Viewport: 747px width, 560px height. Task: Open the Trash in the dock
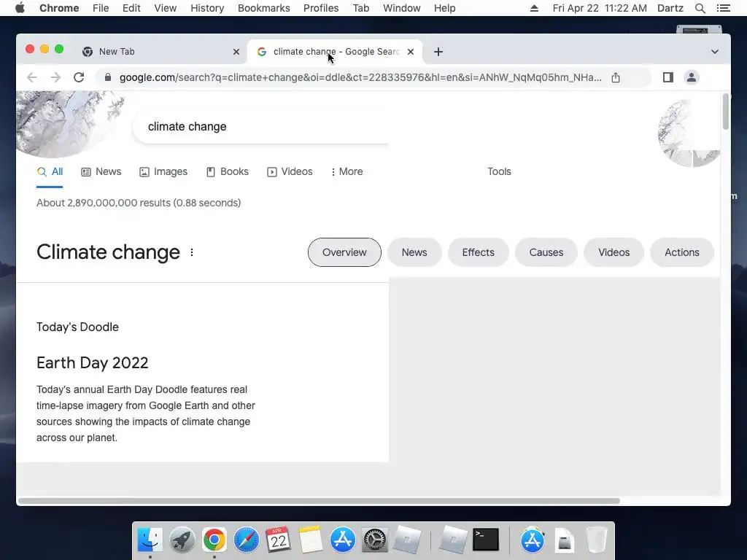596,540
